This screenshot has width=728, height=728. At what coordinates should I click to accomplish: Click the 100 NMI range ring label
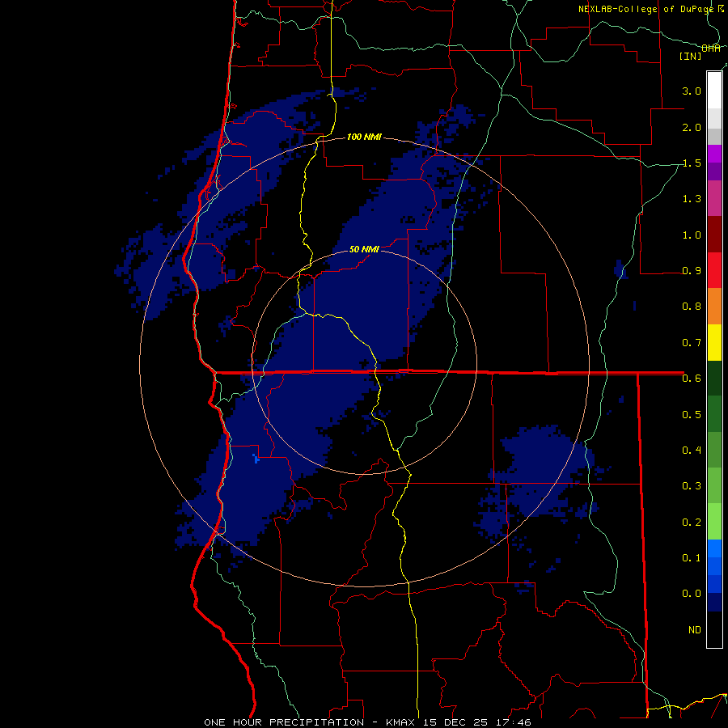coord(365,137)
